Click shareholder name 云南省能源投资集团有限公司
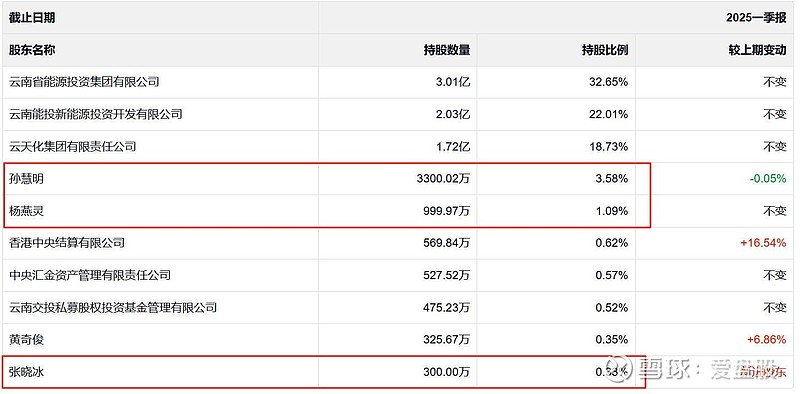The width and height of the screenshot is (800, 394). click(84, 82)
